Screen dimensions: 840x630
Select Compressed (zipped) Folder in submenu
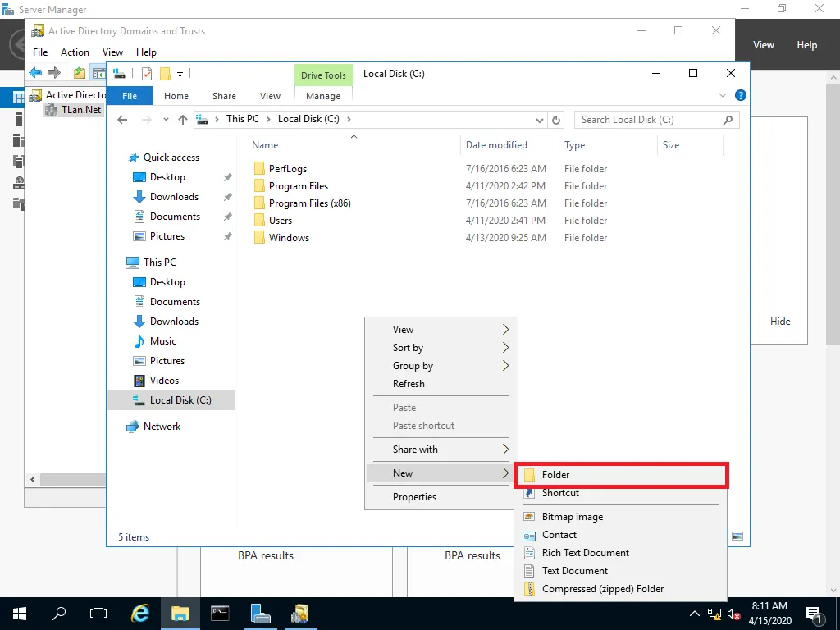coord(621,589)
